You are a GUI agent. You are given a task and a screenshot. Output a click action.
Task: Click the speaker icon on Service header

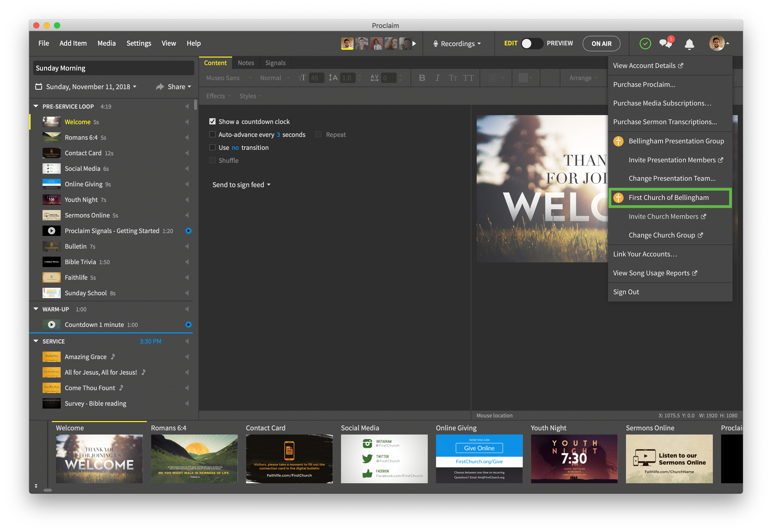click(x=187, y=341)
